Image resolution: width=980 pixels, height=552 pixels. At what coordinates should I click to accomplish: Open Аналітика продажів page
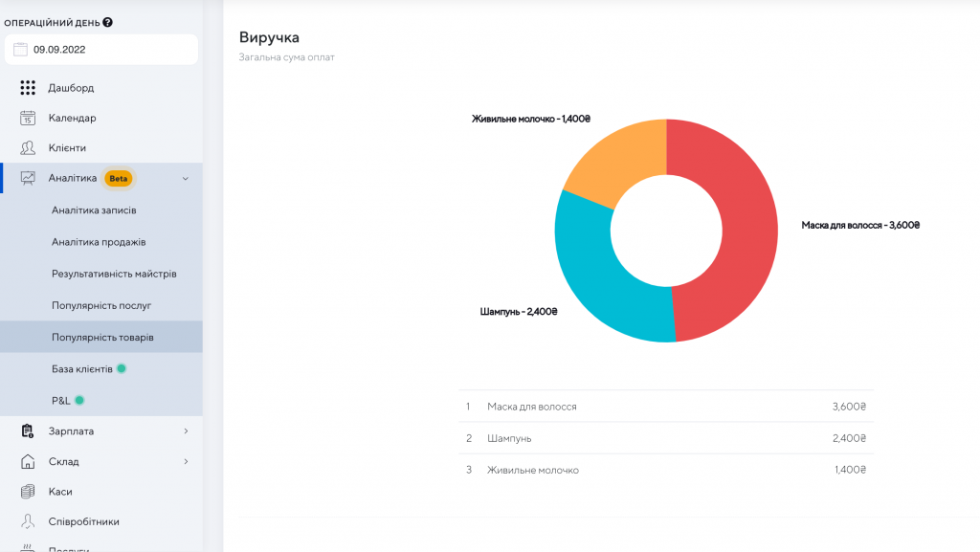coord(99,242)
